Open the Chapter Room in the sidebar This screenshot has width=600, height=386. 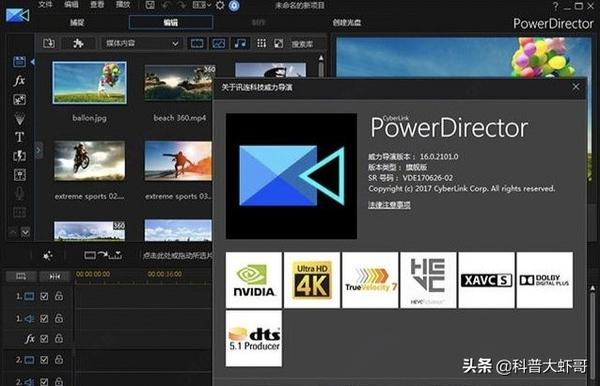pos(20,212)
